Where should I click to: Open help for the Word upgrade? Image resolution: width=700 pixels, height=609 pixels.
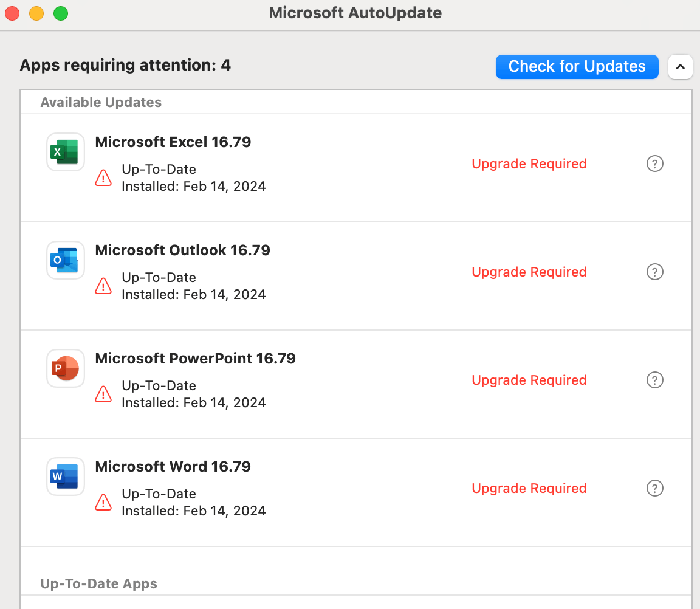coord(655,488)
